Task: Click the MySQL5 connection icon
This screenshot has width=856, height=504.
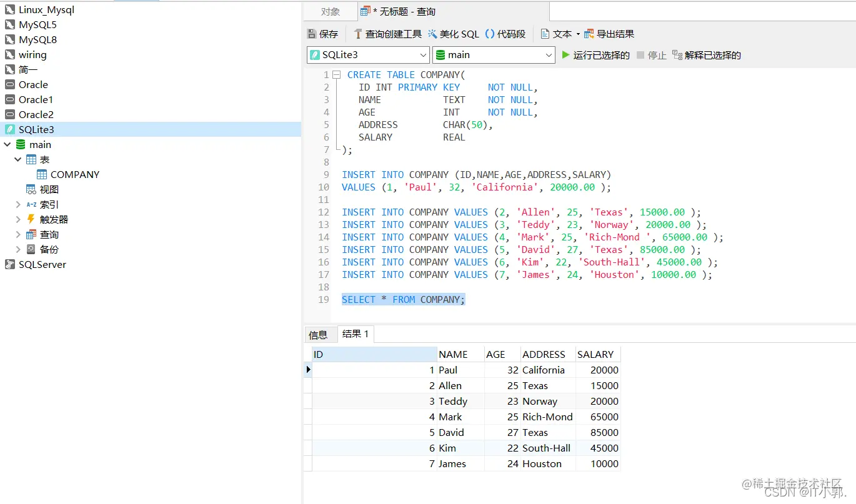Action: point(9,25)
